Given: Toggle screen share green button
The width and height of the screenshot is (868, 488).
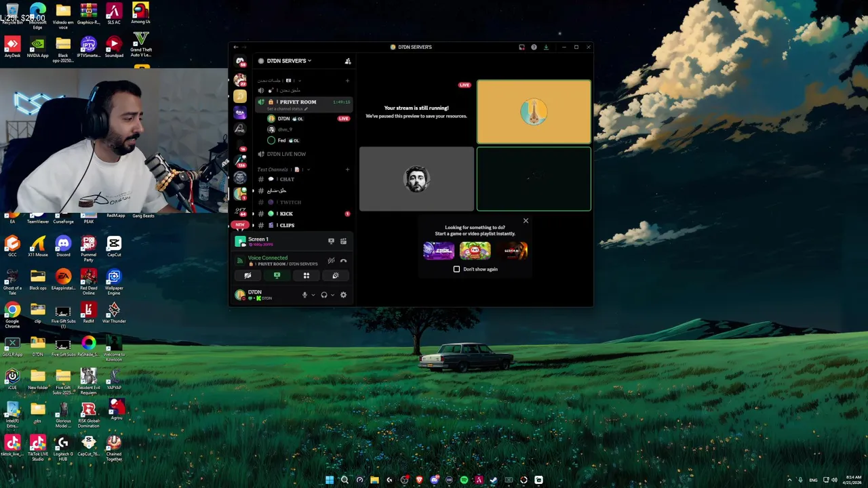Looking at the screenshot, I should tap(277, 275).
